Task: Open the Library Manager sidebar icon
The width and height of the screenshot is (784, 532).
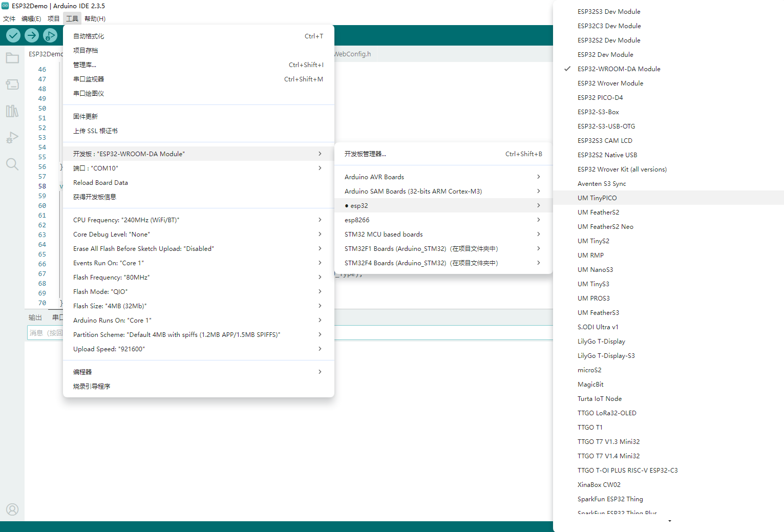Action: tap(12, 111)
